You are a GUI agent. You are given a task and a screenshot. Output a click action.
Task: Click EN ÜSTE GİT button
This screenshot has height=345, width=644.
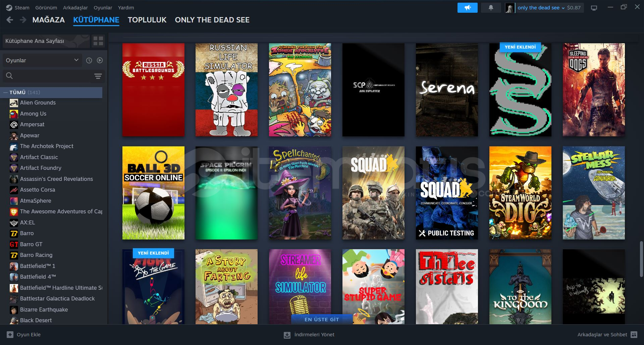point(322,320)
